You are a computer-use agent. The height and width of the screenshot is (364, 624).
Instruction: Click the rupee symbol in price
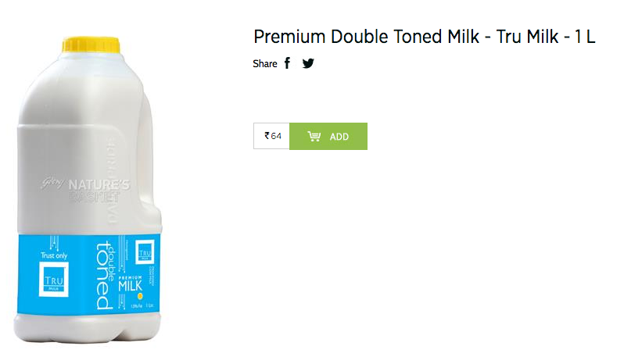click(267, 135)
